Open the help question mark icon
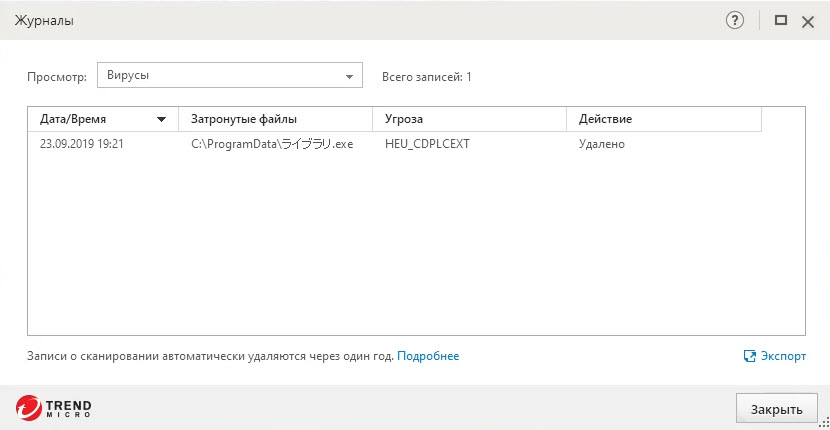 [x=735, y=20]
